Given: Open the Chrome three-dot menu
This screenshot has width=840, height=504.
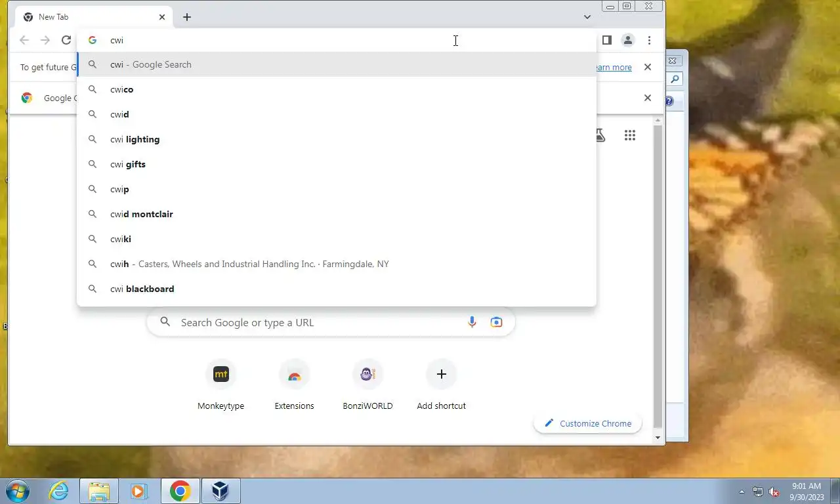Looking at the screenshot, I should click(649, 40).
